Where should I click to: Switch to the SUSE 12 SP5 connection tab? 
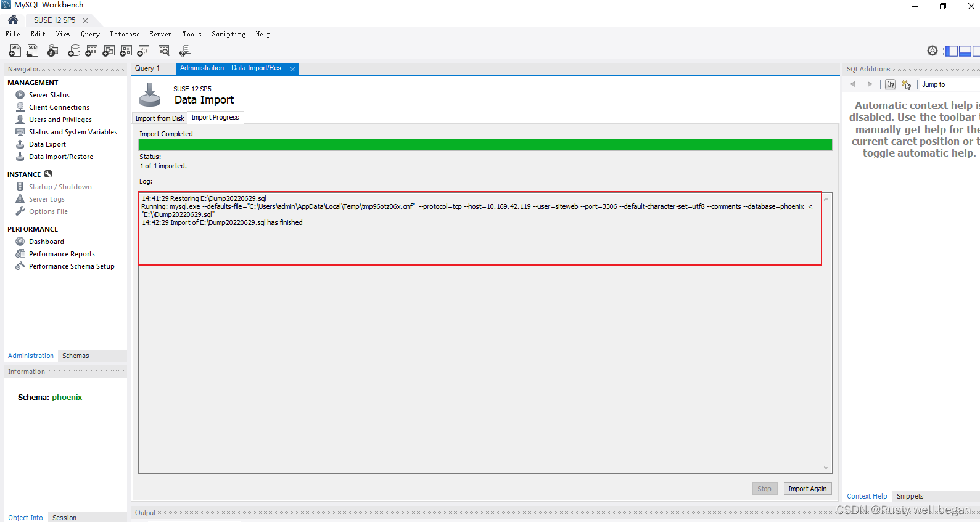[55, 20]
